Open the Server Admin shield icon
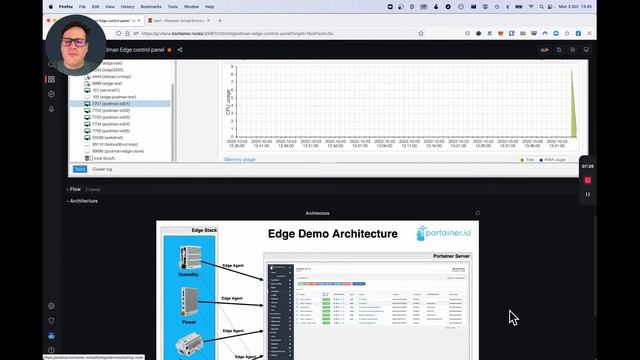The width and height of the screenshot is (640, 360). (x=51, y=321)
